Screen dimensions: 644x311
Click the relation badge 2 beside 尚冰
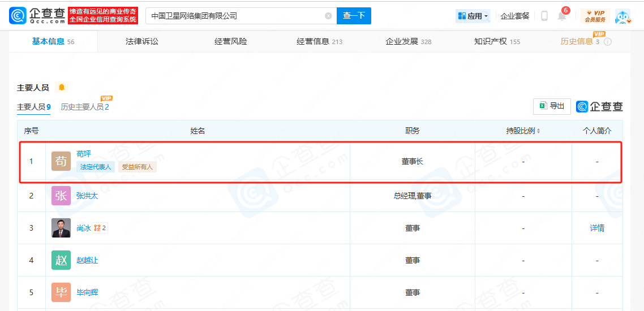click(x=100, y=228)
